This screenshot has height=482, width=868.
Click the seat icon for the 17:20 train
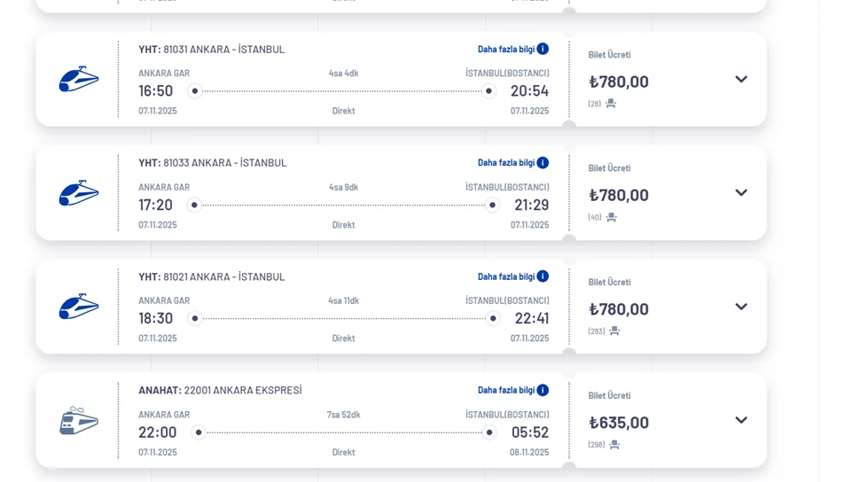point(611,217)
